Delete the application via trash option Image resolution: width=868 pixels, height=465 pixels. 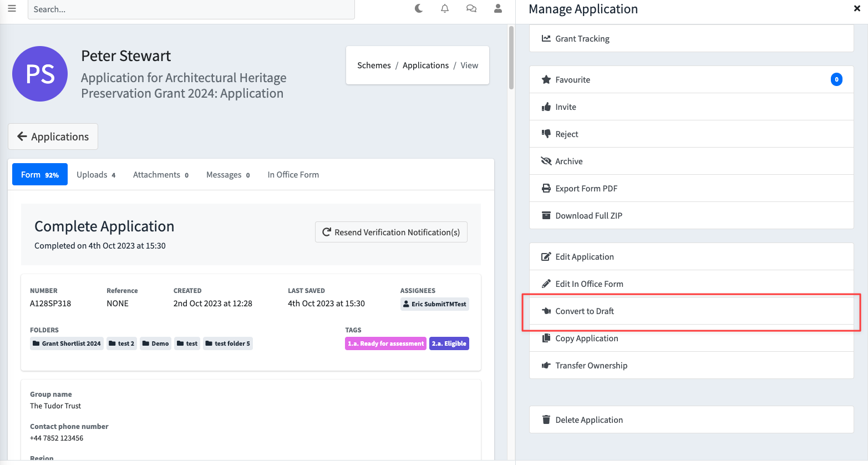coord(588,420)
